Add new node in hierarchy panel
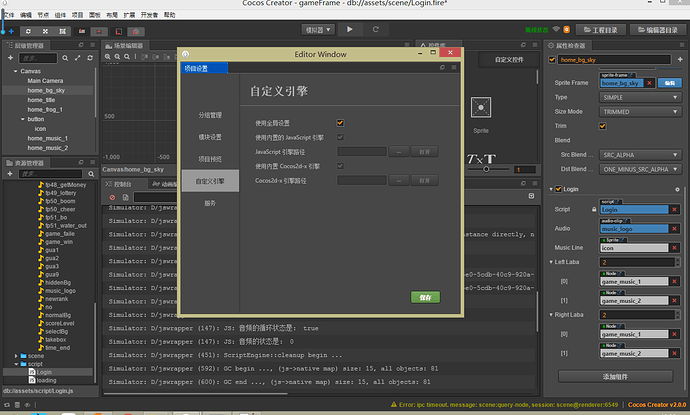 pos(11,58)
